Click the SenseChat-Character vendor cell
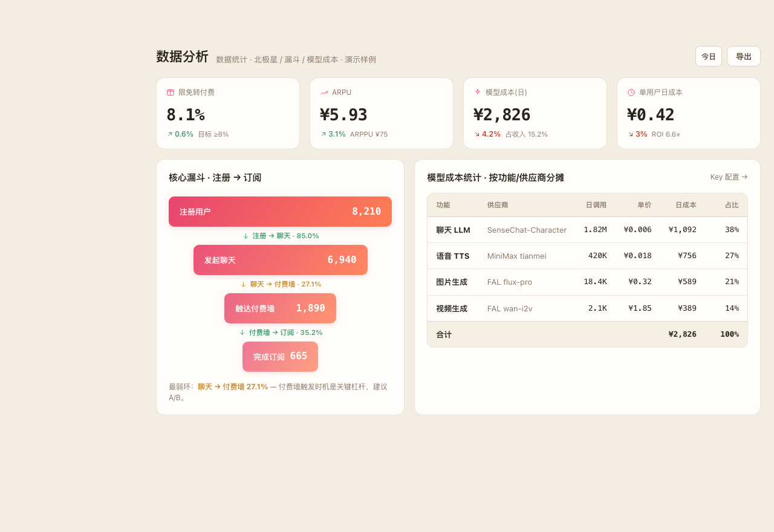Screen dimensions: 774x532 527,230
